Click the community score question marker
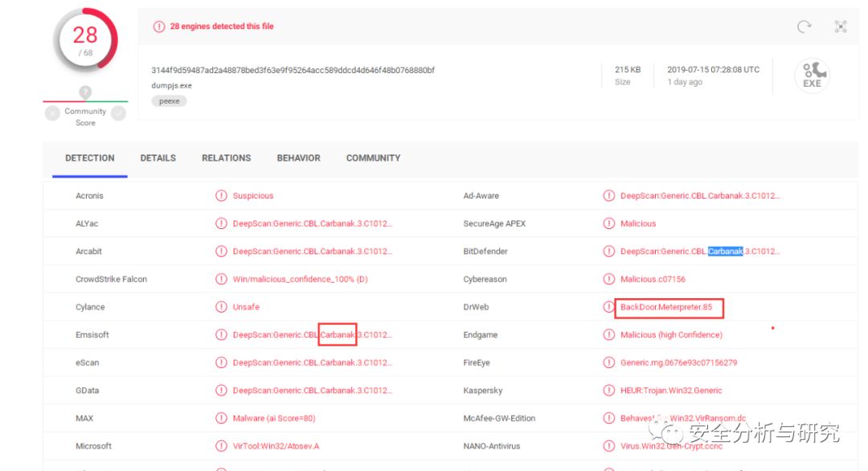Viewport: 868px width, 471px height. (85, 92)
